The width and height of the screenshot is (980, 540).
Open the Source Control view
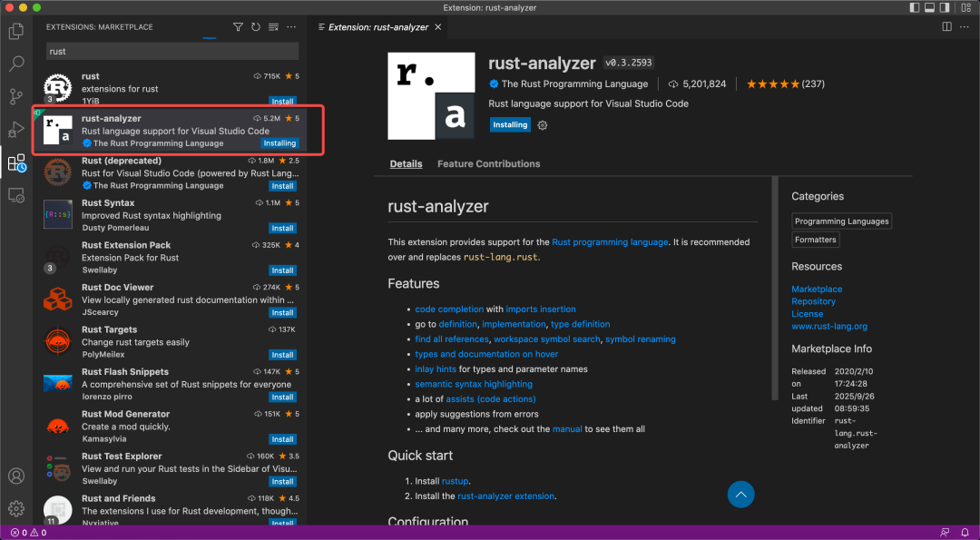(x=16, y=96)
